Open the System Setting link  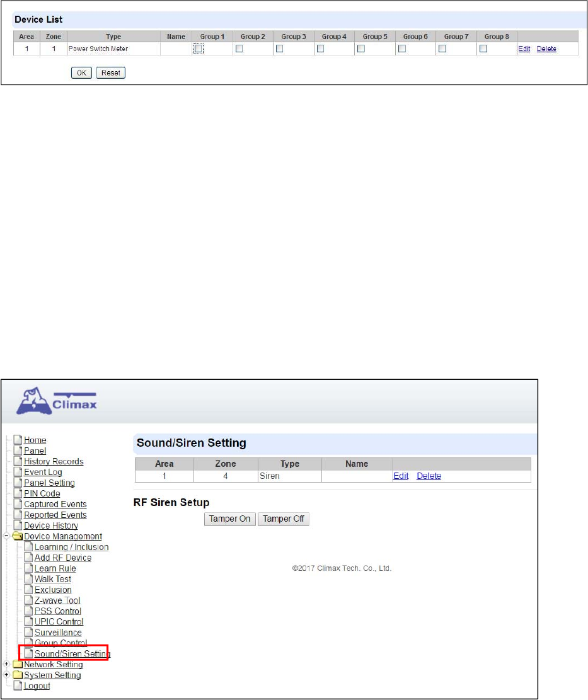[52, 675]
